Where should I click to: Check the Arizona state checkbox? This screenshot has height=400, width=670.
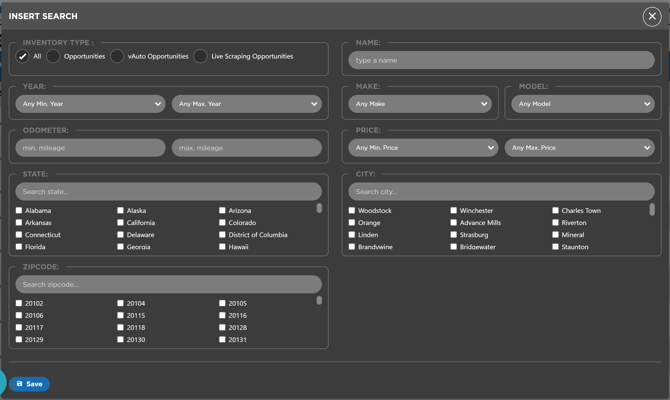click(222, 210)
